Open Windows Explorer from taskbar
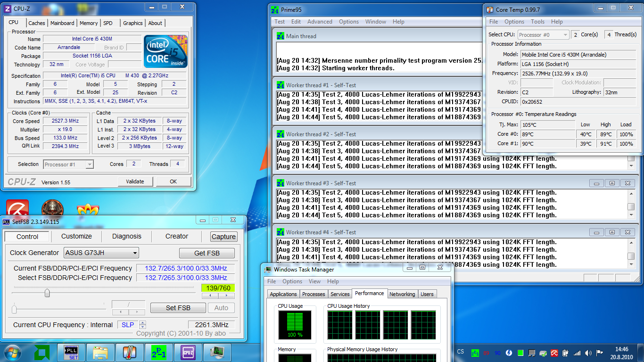This screenshot has height=362, width=644. (x=101, y=353)
